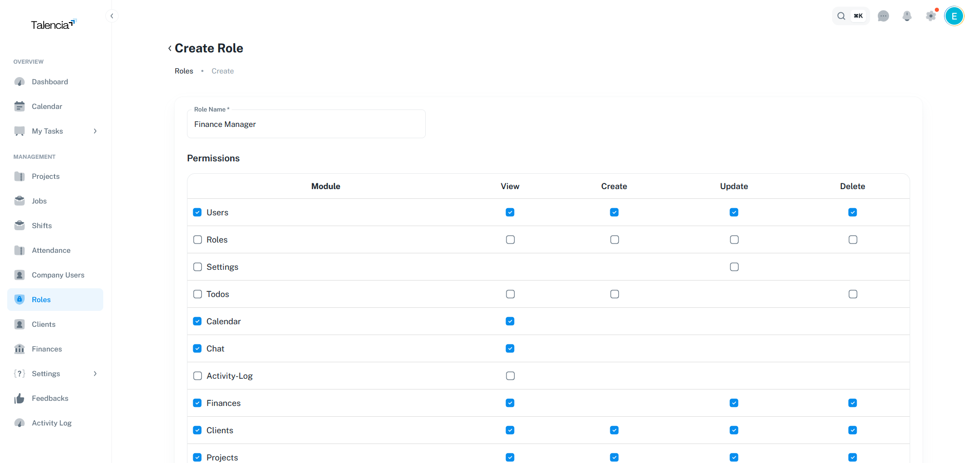Go to the Shifts page

pos(42,226)
